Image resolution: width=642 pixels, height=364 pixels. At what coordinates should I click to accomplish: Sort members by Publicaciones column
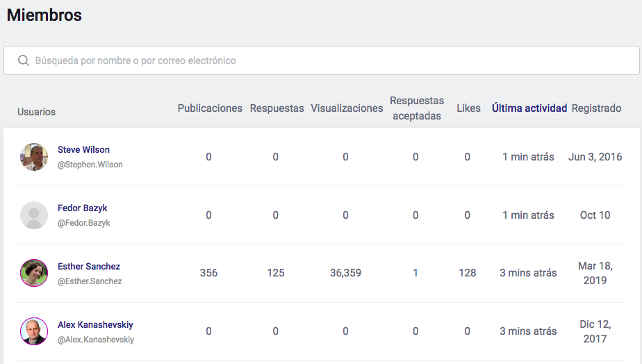(x=210, y=108)
